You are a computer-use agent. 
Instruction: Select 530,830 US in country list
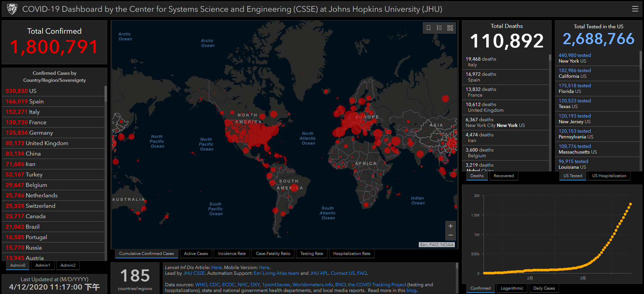pyautogui.click(x=53, y=91)
